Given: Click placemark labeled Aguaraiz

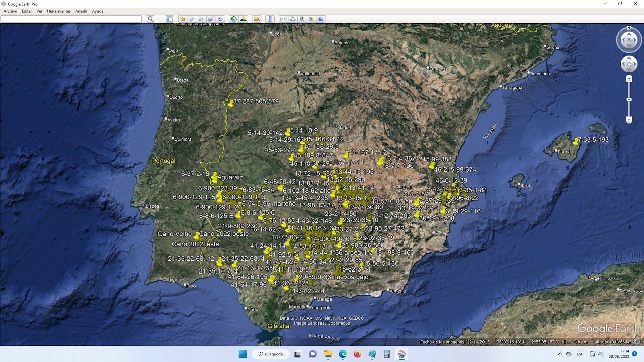Looking at the screenshot, I should point(230,177).
